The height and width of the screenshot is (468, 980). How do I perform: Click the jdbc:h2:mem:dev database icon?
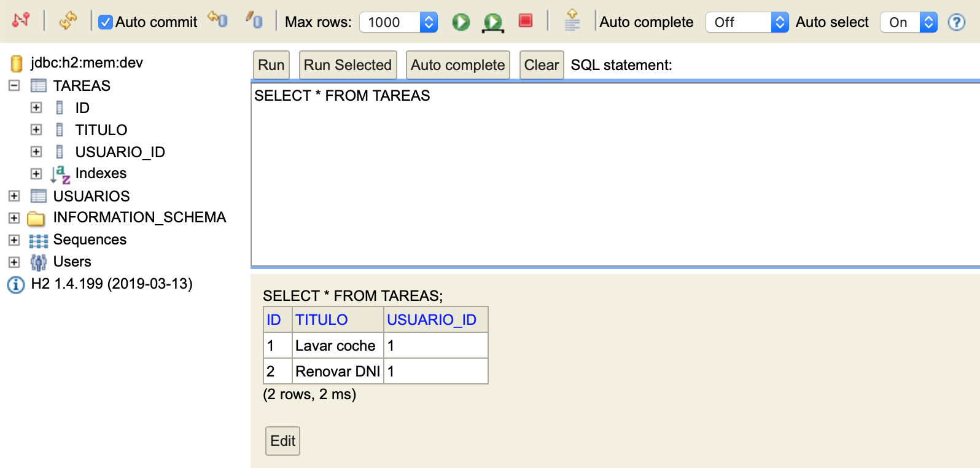[x=17, y=63]
